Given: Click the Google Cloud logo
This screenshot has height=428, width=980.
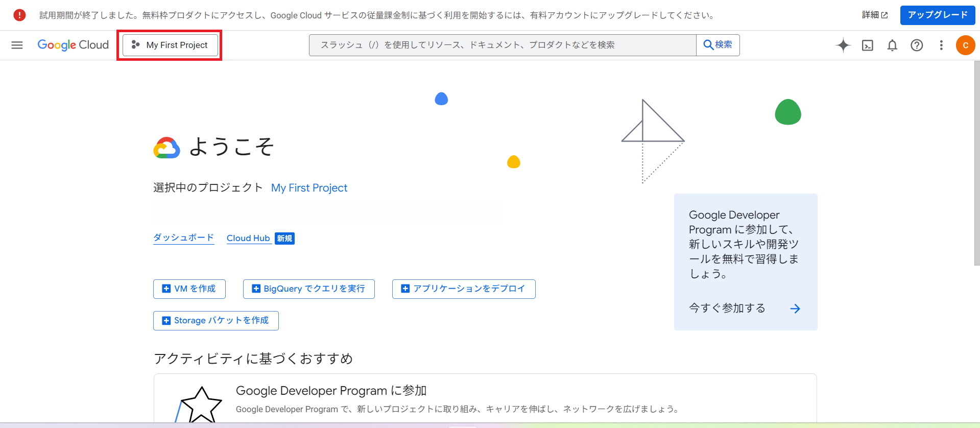Looking at the screenshot, I should click(x=73, y=45).
